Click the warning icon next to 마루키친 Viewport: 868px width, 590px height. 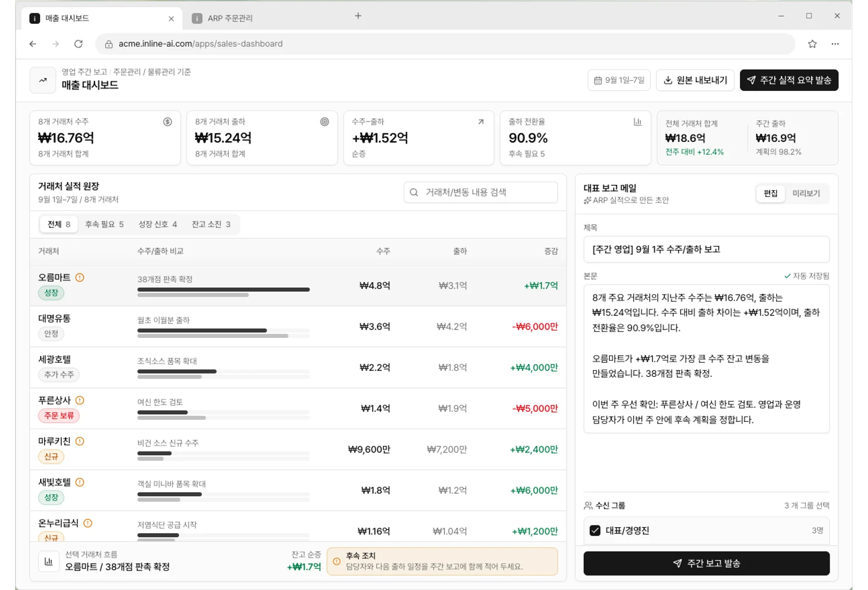click(80, 441)
